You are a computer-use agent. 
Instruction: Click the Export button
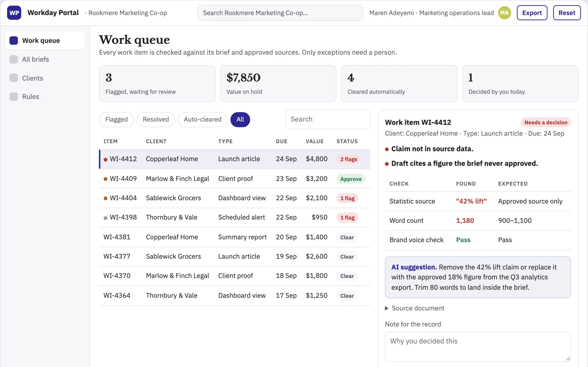tap(532, 13)
